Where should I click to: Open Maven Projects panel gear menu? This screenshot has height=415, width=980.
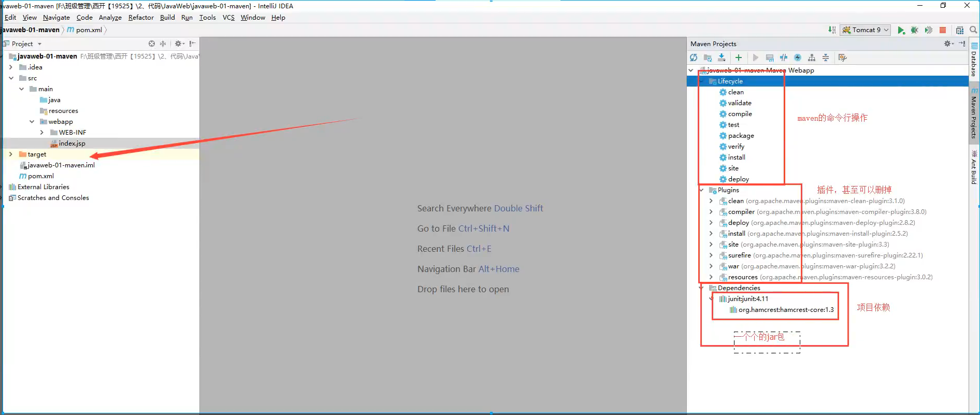948,44
